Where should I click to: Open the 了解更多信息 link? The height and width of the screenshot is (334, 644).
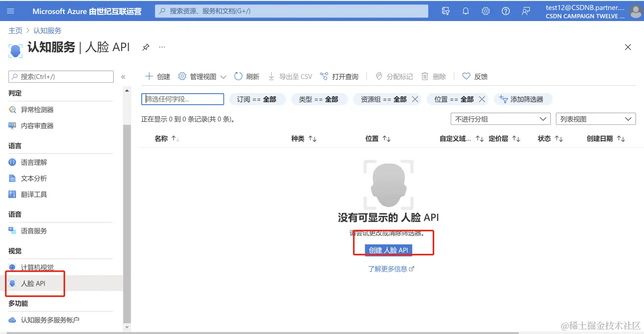pyautogui.click(x=392, y=269)
